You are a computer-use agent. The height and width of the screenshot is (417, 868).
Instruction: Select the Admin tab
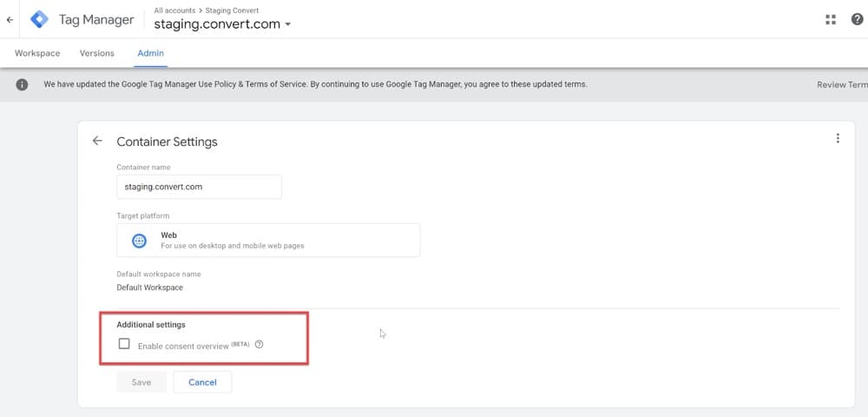click(x=150, y=53)
